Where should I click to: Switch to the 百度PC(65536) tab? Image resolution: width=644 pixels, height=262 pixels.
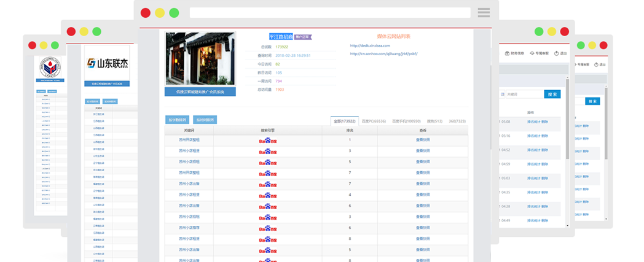click(x=374, y=121)
